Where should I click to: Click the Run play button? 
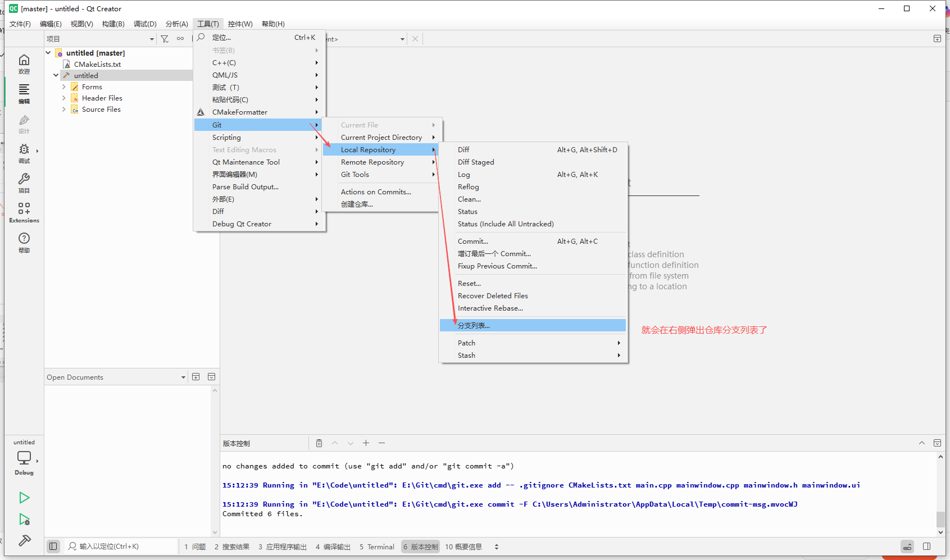24,498
